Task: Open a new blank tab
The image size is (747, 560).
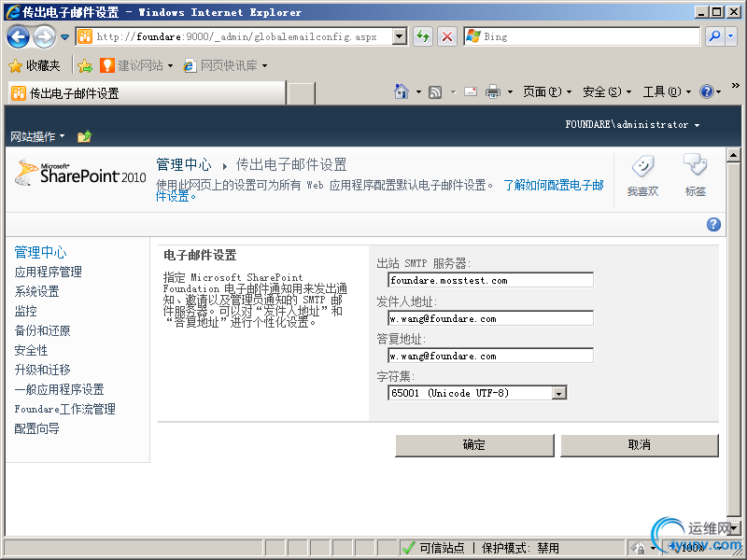Action: [x=302, y=93]
